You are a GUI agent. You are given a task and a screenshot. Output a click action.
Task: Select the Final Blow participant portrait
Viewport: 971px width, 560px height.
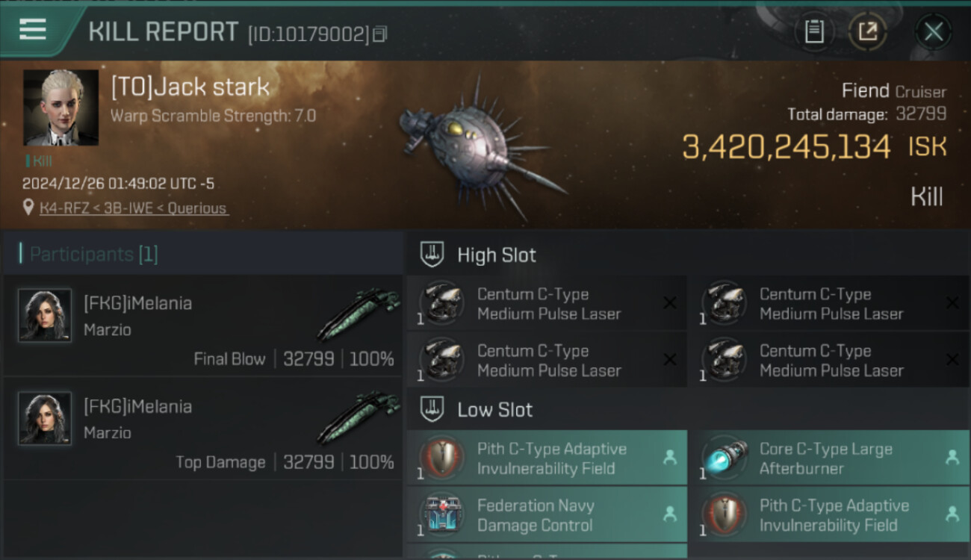45,316
